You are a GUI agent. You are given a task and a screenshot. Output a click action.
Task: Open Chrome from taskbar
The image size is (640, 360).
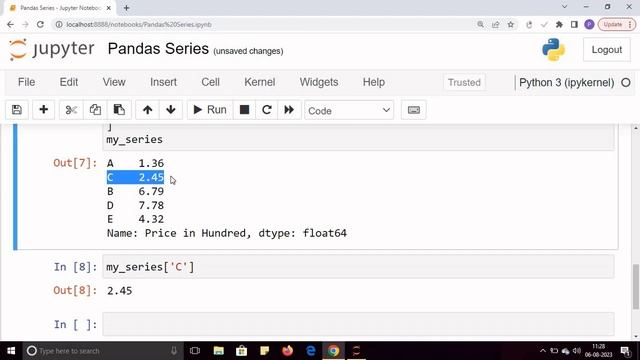[333, 351]
